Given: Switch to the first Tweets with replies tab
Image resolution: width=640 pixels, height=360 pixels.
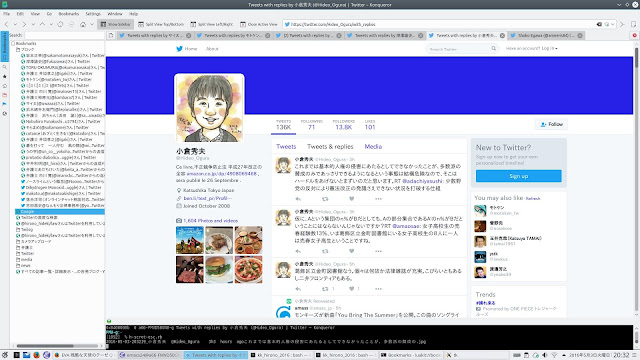Looking at the screenshot, I should click(x=155, y=36).
